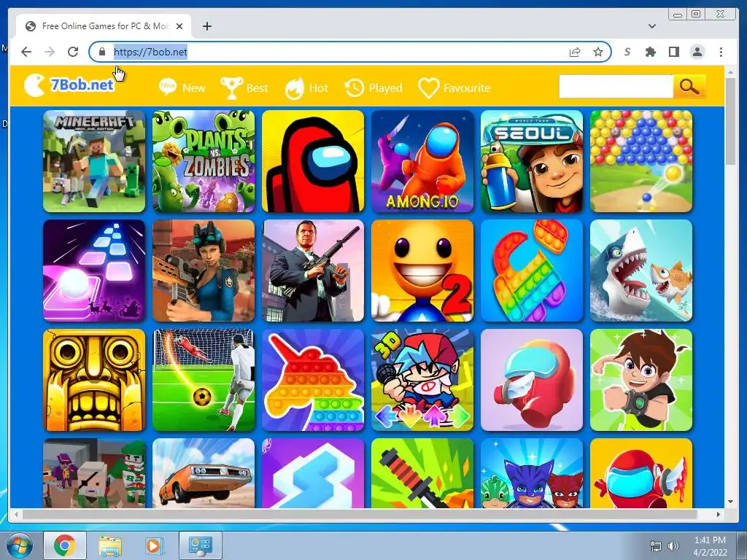Open a new tab with plus button

(206, 26)
